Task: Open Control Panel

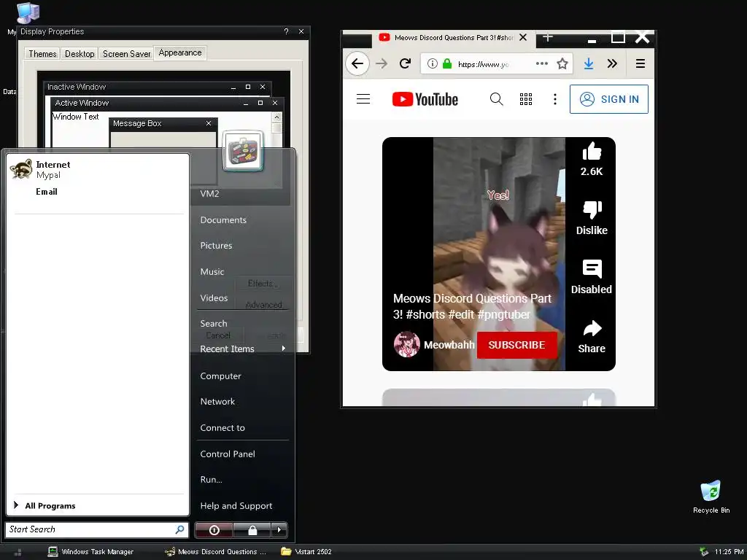Action: tap(228, 454)
